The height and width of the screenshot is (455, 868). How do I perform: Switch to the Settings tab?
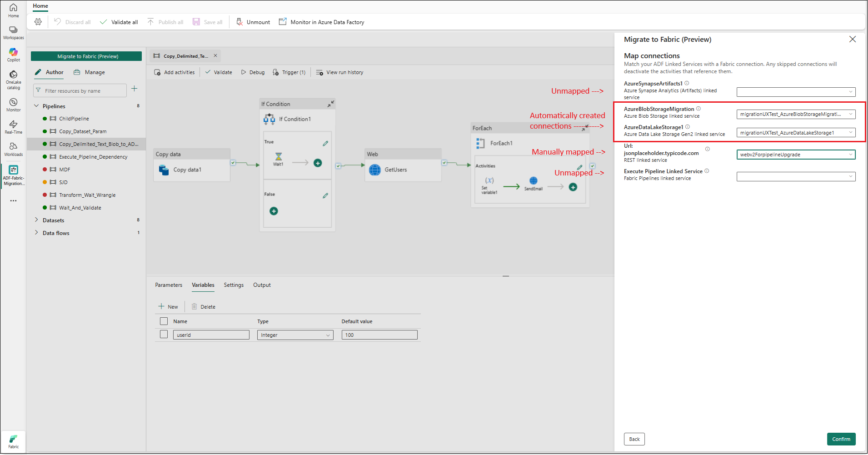pyautogui.click(x=234, y=285)
